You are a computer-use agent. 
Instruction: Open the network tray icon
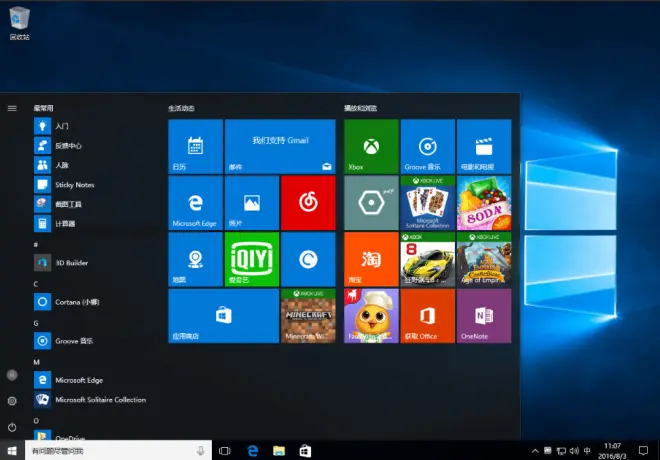pos(561,451)
